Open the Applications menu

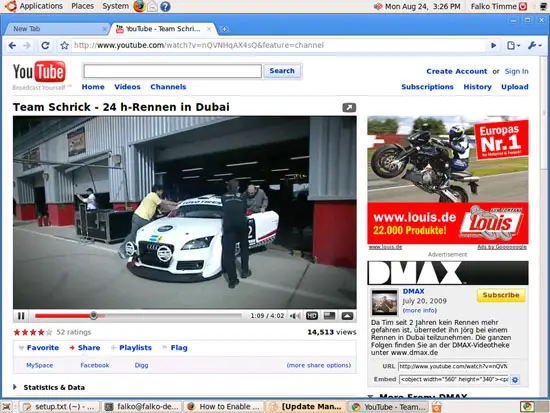coord(41,6)
